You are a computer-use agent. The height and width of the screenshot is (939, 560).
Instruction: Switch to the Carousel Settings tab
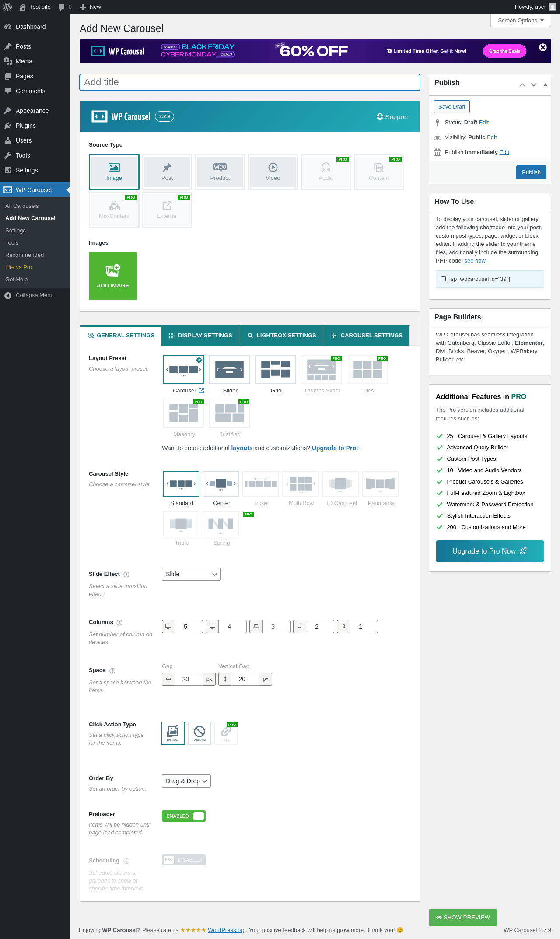pos(367,336)
